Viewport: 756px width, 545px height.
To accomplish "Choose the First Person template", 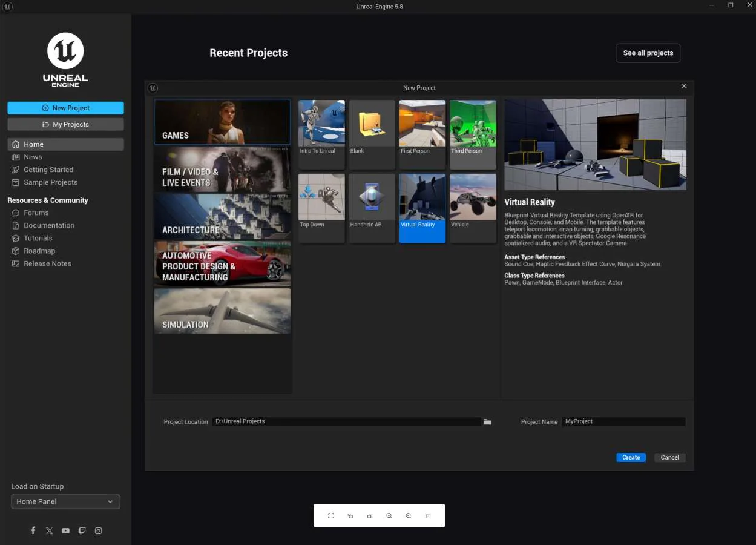I will 422,134.
